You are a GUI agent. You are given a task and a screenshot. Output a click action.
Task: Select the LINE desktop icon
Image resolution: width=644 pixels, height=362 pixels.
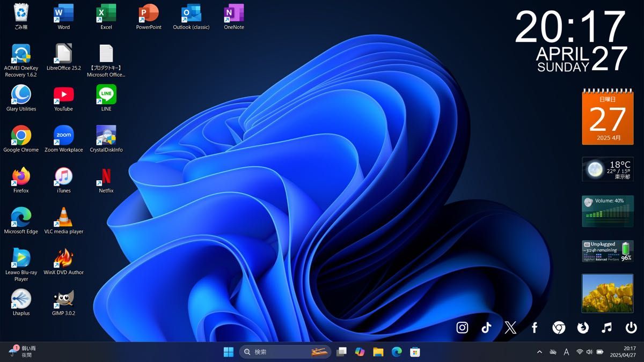tap(106, 98)
